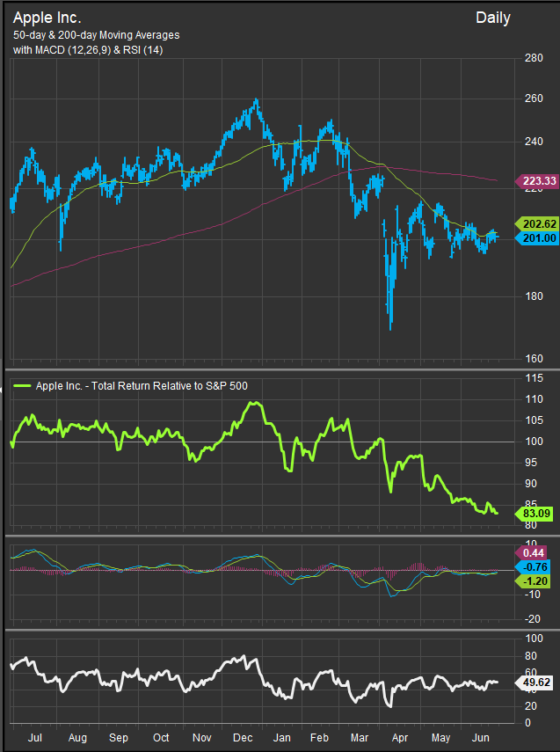Click the Nov label on the time axis

201,737
